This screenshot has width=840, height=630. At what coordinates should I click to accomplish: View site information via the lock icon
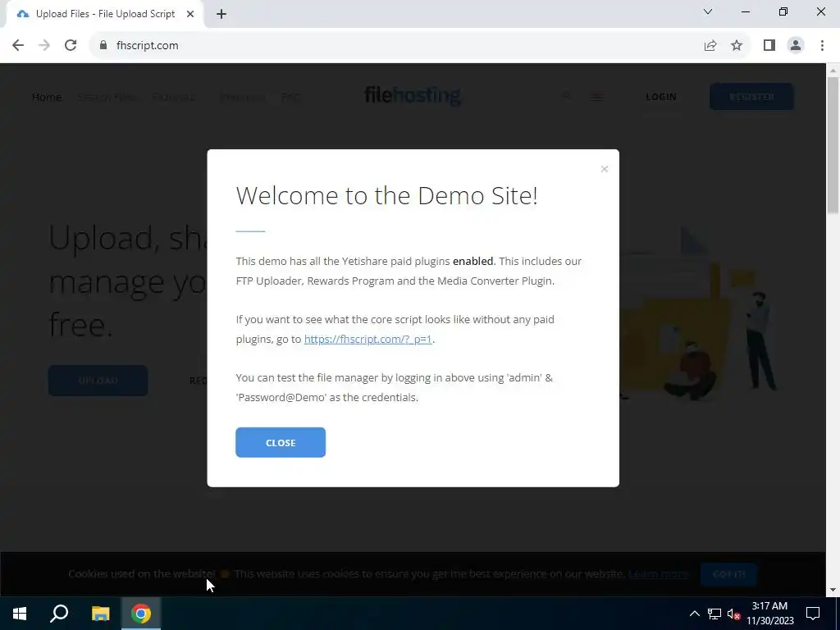[x=103, y=46]
